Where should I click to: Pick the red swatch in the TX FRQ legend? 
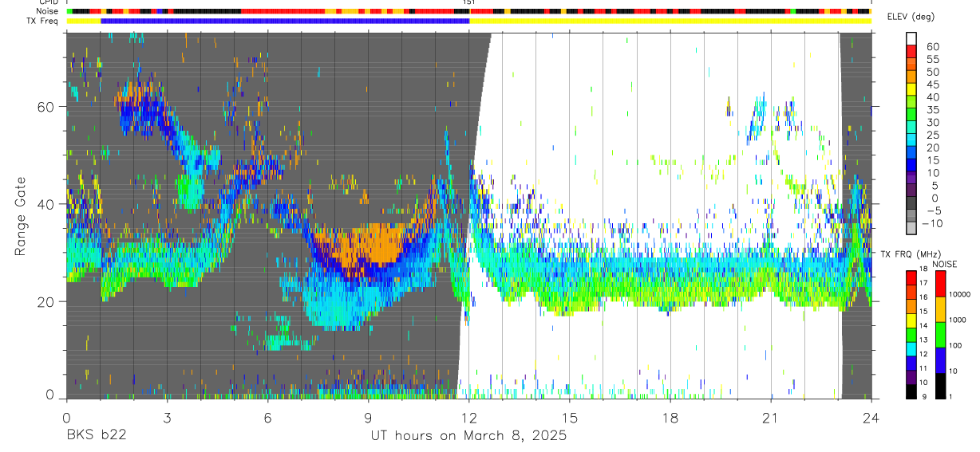[x=910, y=277]
